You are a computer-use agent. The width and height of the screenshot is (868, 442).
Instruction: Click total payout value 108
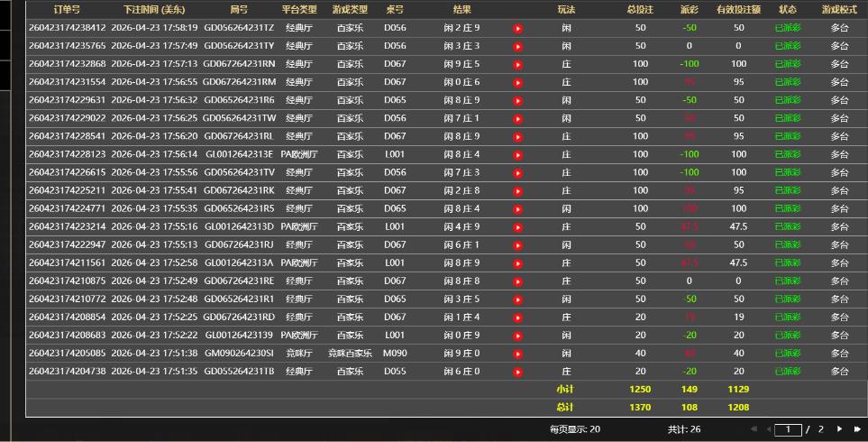coord(690,407)
